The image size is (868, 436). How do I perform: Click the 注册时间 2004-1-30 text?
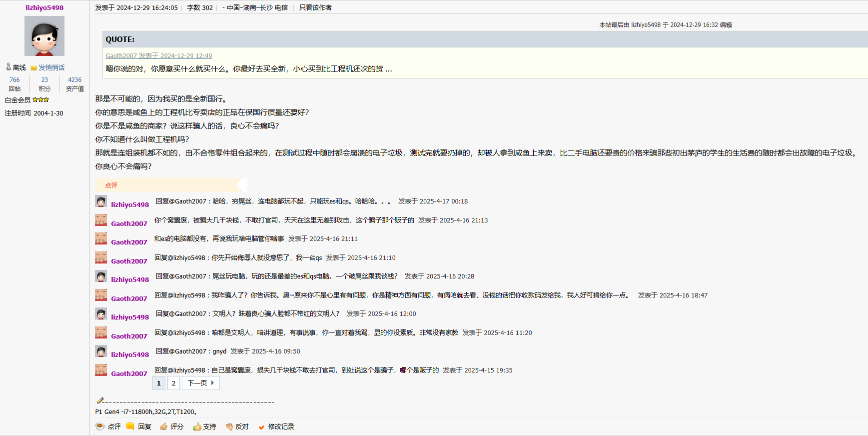(x=34, y=113)
